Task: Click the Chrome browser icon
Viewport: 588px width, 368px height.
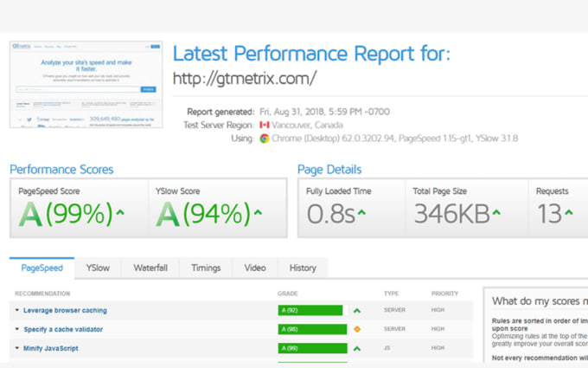Action: point(265,139)
